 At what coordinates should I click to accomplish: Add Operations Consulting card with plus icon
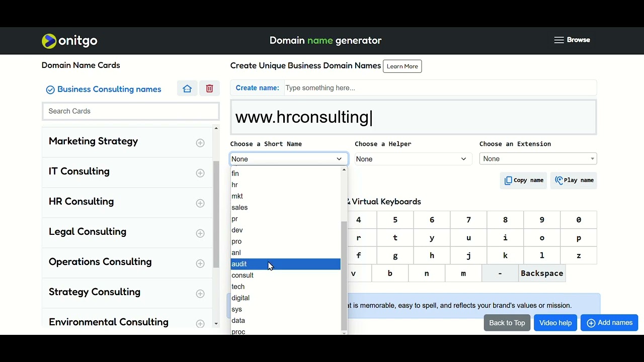point(200,263)
